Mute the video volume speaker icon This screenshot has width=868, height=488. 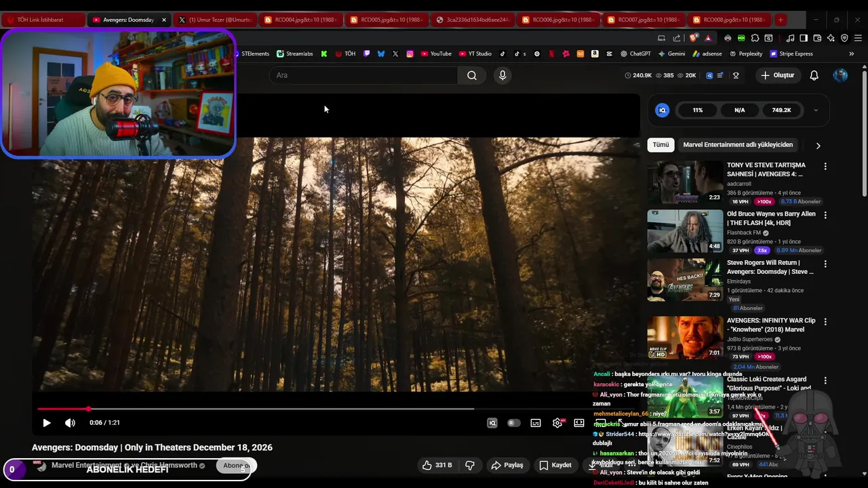(x=70, y=423)
